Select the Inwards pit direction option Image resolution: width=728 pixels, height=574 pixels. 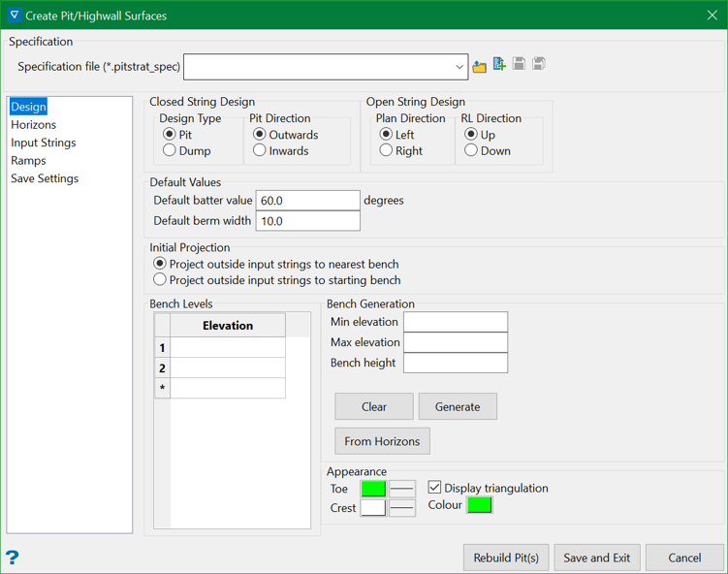(260, 151)
